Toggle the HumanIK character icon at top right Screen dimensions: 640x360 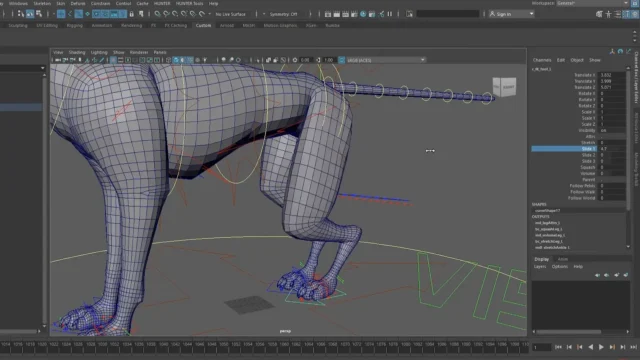608,14
